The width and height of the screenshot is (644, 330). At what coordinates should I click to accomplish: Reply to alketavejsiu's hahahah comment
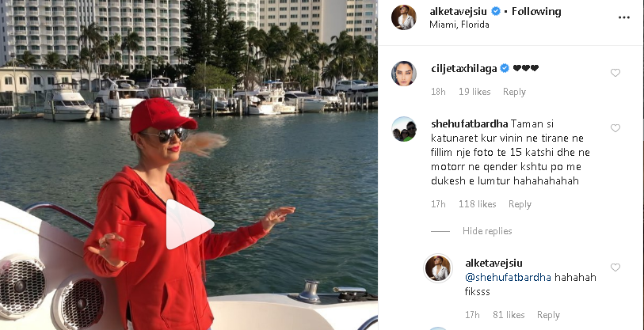click(x=548, y=315)
